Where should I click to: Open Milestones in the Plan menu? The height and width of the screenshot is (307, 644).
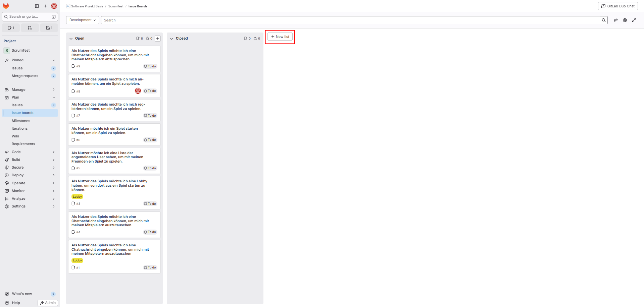click(21, 121)
